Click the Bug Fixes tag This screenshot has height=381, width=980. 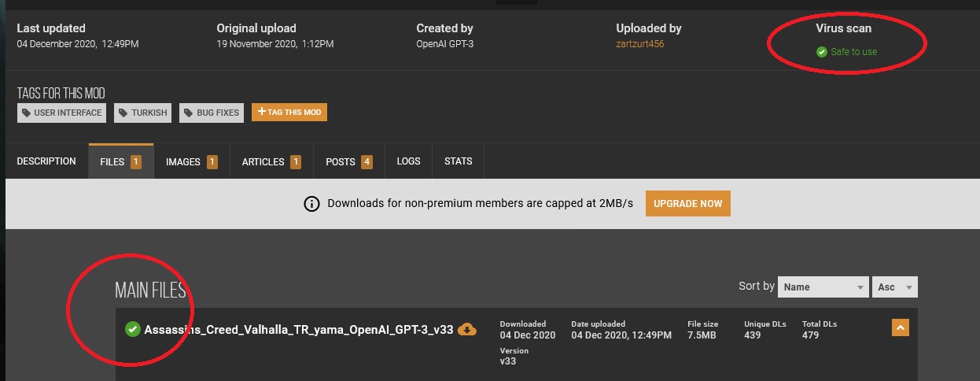pos(212,113)
